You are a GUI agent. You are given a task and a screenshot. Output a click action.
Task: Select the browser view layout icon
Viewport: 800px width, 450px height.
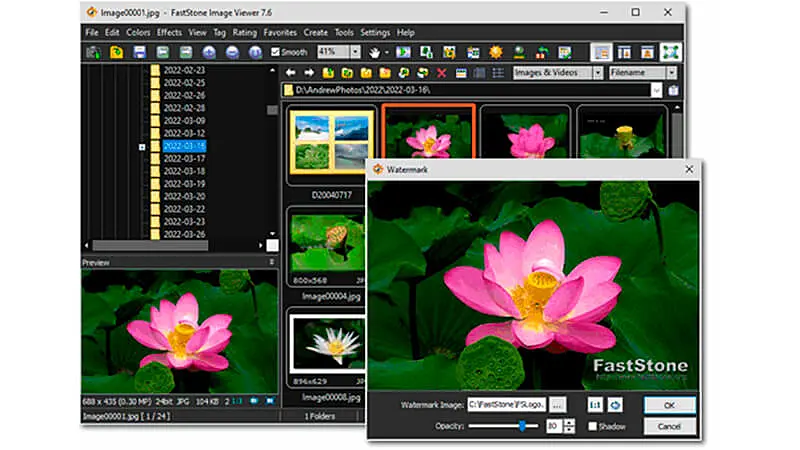pos(601,52)
